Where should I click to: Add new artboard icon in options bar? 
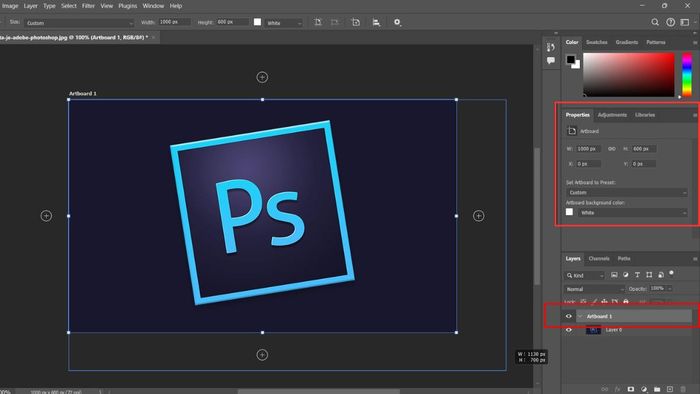click(356, 22)
